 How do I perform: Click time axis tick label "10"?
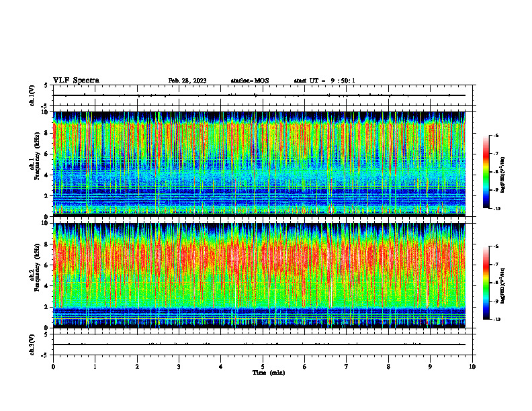click(472, 367)
